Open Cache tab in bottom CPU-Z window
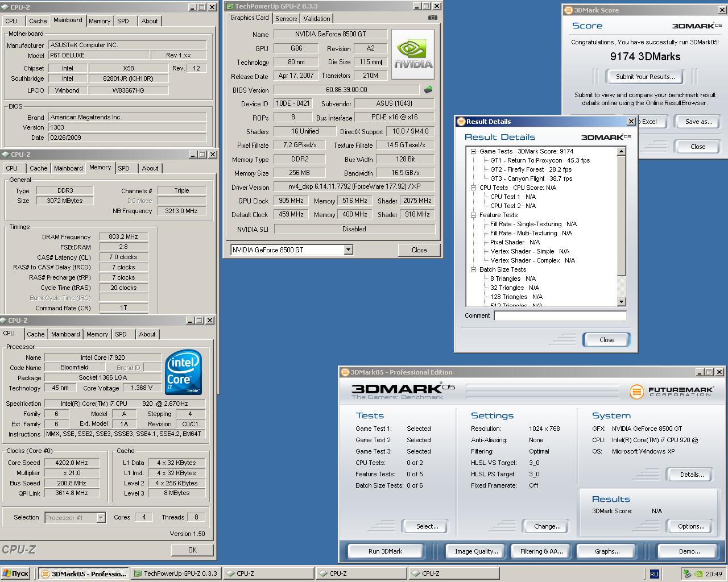This screenshot has height=582, width=728. [x=35, y=334]
